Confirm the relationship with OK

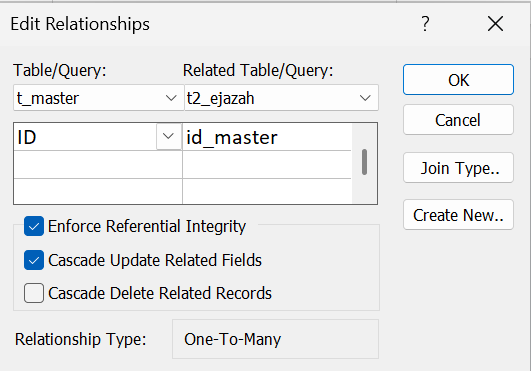(458, 80)
